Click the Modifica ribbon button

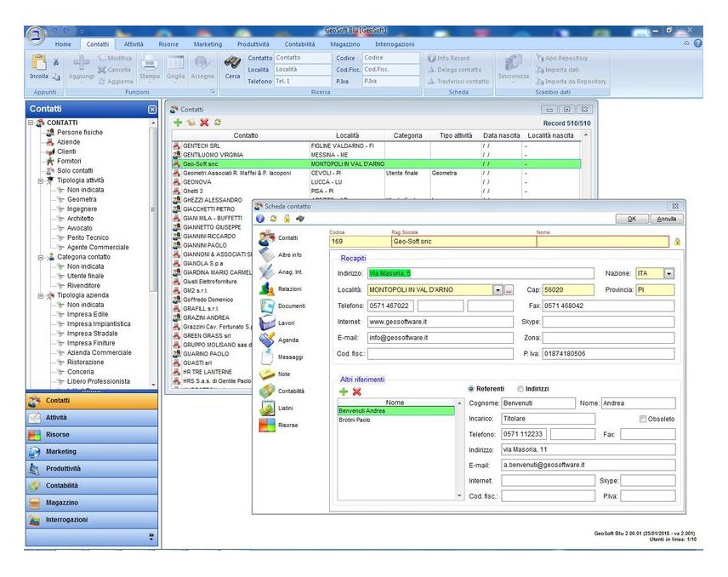[115, 58]
